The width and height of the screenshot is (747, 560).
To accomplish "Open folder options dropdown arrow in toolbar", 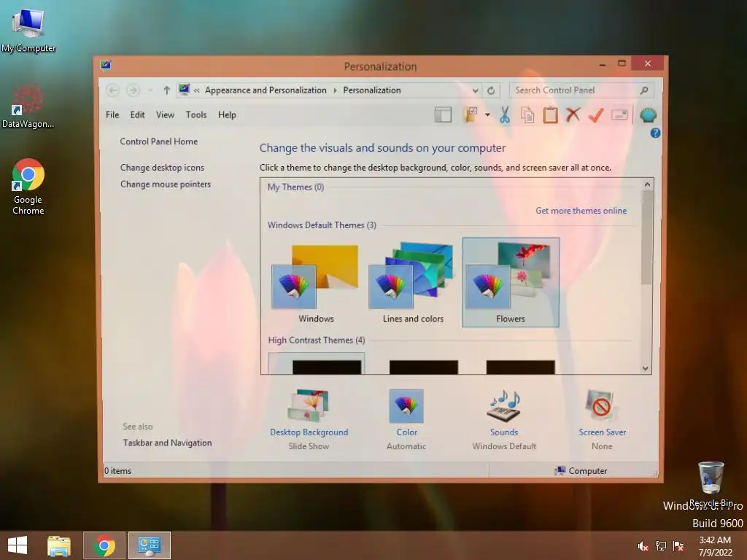I will point(487,114).
